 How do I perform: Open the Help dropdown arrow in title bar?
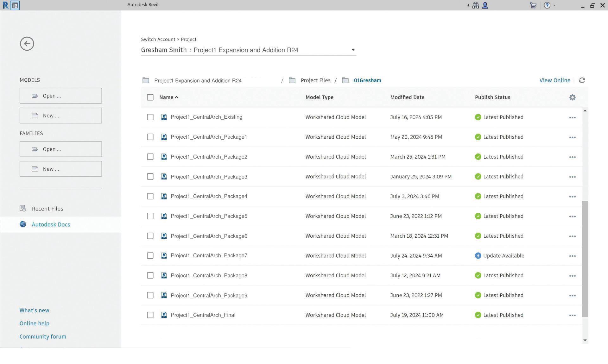point(554,5)
